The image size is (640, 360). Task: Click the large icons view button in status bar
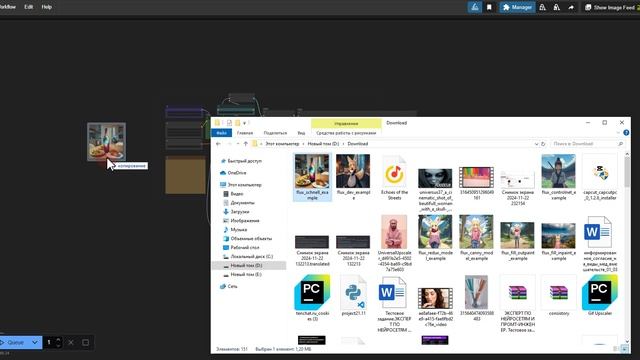[x=624, y=349]
